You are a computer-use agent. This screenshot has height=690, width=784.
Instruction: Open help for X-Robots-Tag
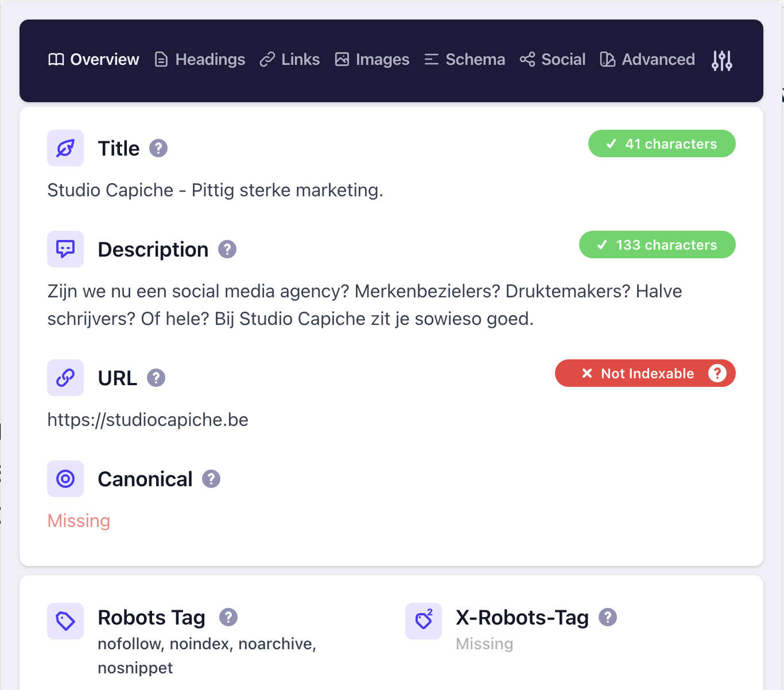608,617
